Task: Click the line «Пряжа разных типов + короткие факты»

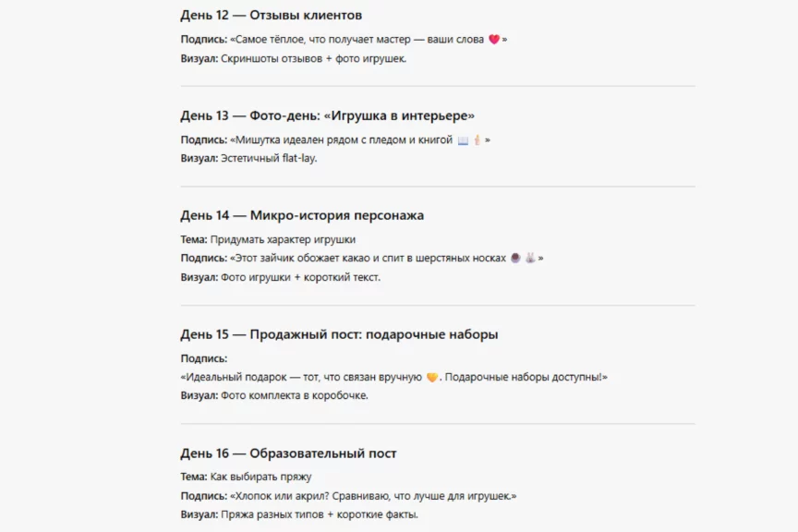Action: (320, 514)
